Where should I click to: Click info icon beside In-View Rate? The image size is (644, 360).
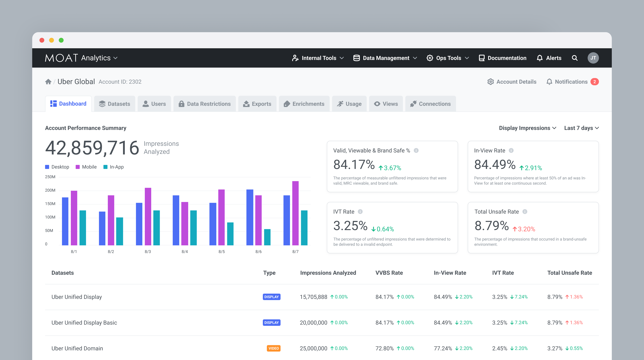[511, 150]
